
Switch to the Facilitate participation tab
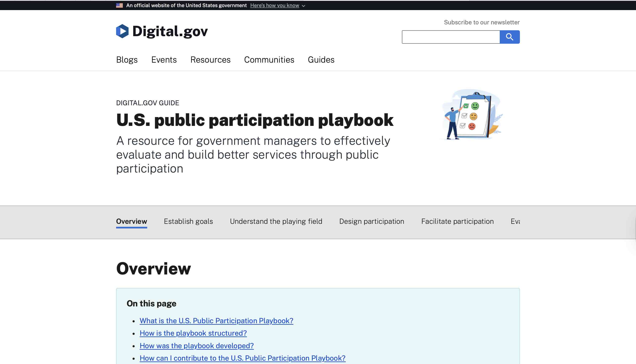point(457,222)
